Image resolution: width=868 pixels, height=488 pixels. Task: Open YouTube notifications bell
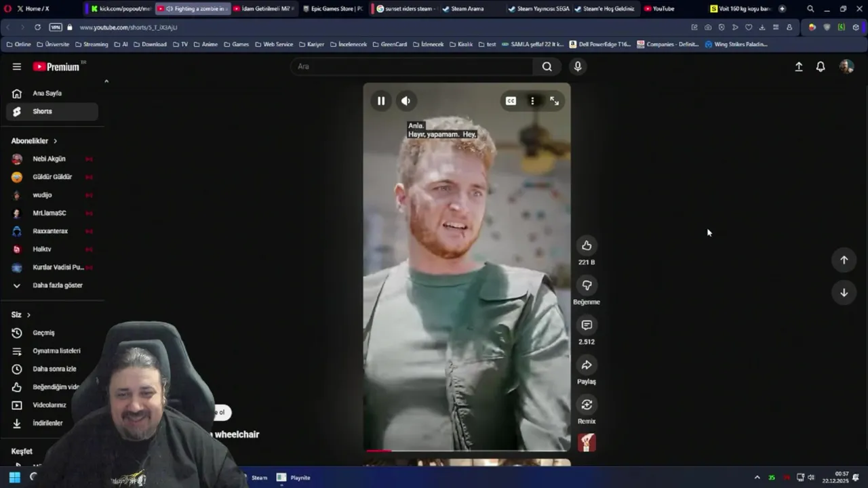(x=821, y=66)
